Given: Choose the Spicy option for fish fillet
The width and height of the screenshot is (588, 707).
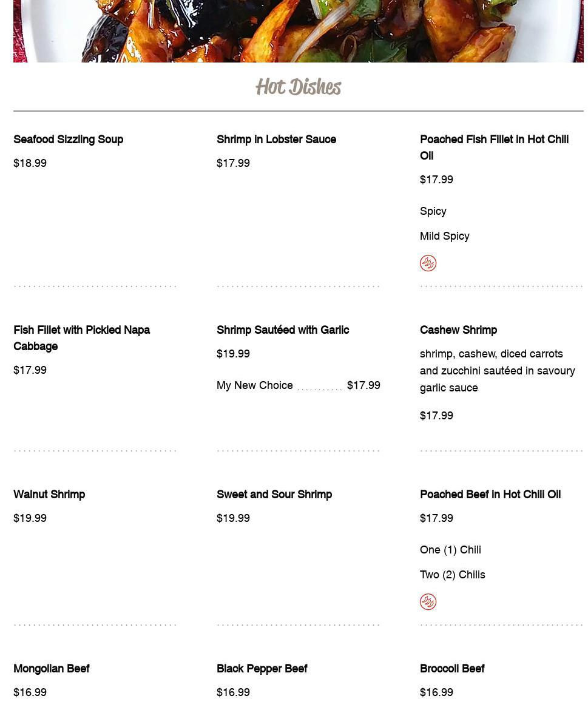Looking at the screenshot, I should 433,211.
